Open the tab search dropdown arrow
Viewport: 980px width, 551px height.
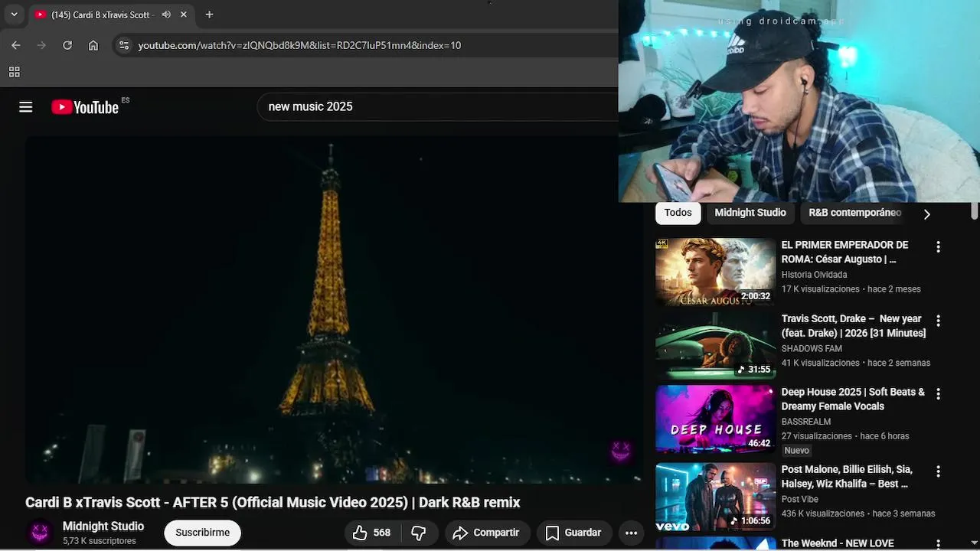[x=14, y=15]
